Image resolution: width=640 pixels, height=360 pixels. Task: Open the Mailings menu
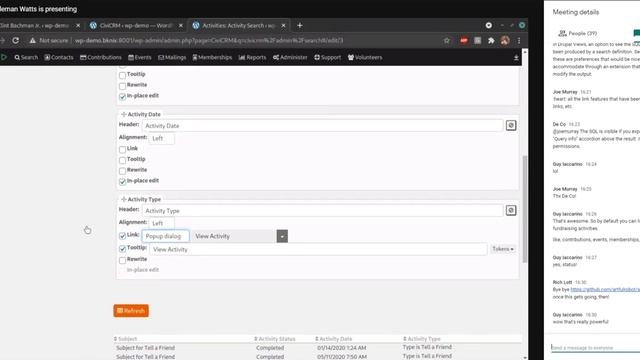(172, 58)
